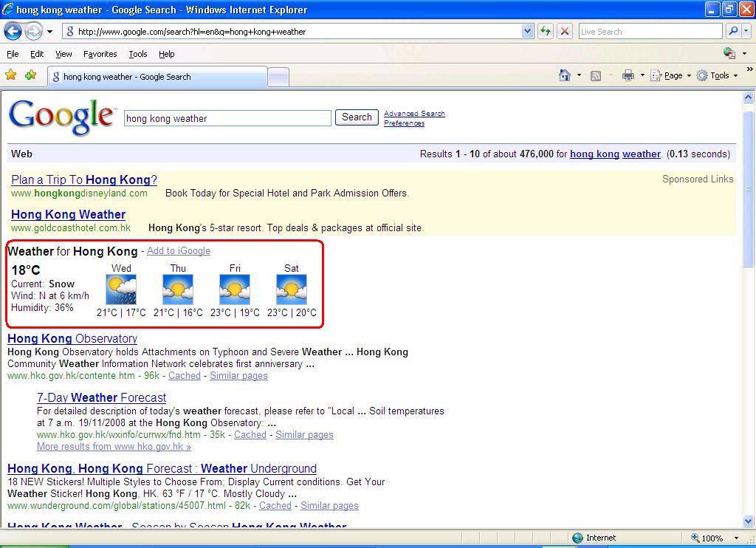756x548 pixels.
Task: Click the RSS feeds icon
Action: click(x=596, y=76)
